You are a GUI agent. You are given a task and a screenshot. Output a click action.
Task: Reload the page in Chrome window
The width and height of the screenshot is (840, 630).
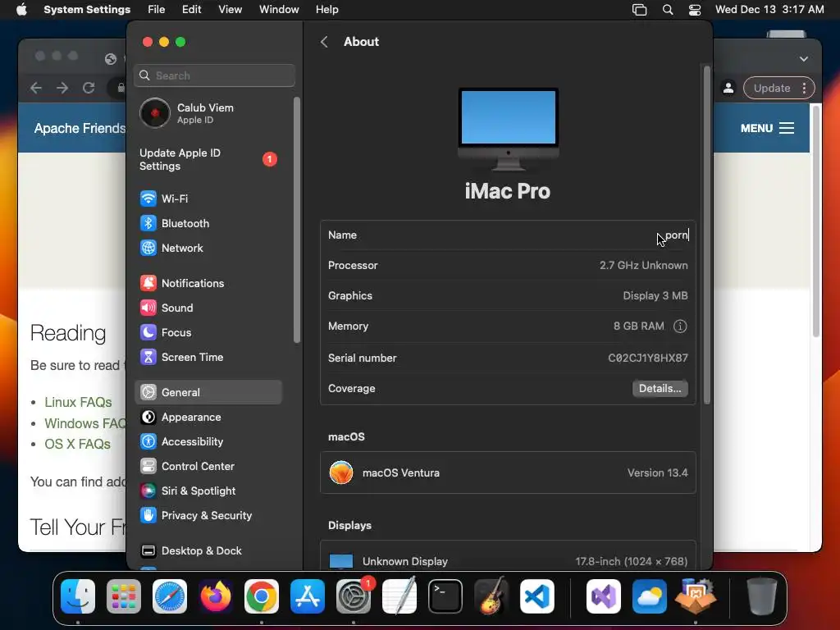(89, 88)
